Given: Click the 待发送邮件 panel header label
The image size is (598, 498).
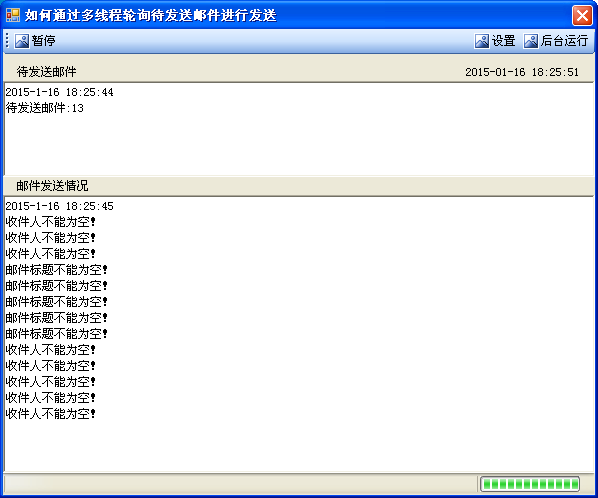Looking at the screenshot, I should point(47,72).
